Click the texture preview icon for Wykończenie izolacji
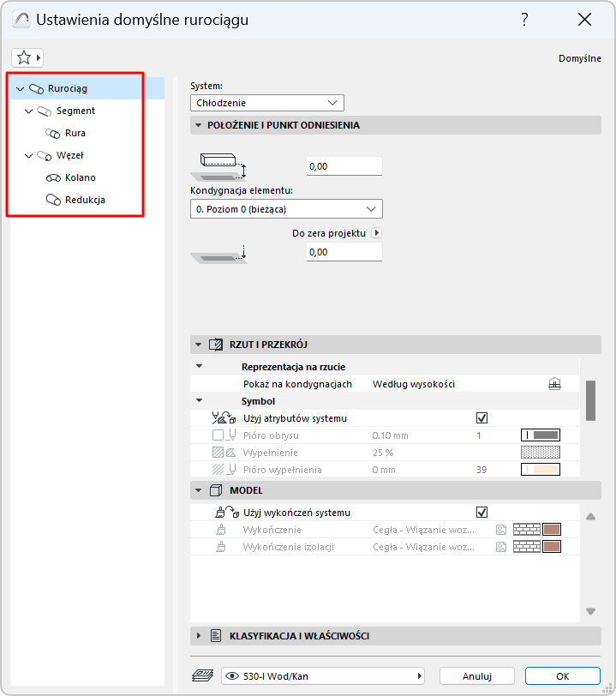The height and width of the screenshot is (696, 616). tap(501, 547)
